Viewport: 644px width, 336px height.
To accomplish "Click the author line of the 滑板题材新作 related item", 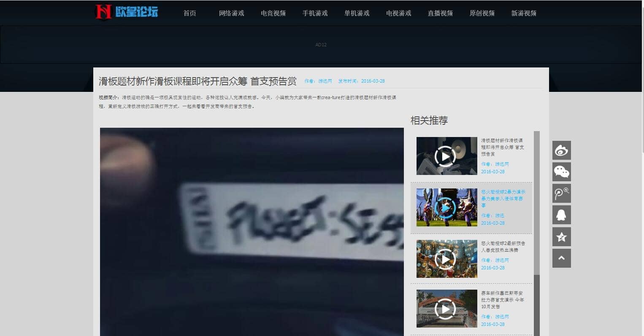I will coord(495,164).
